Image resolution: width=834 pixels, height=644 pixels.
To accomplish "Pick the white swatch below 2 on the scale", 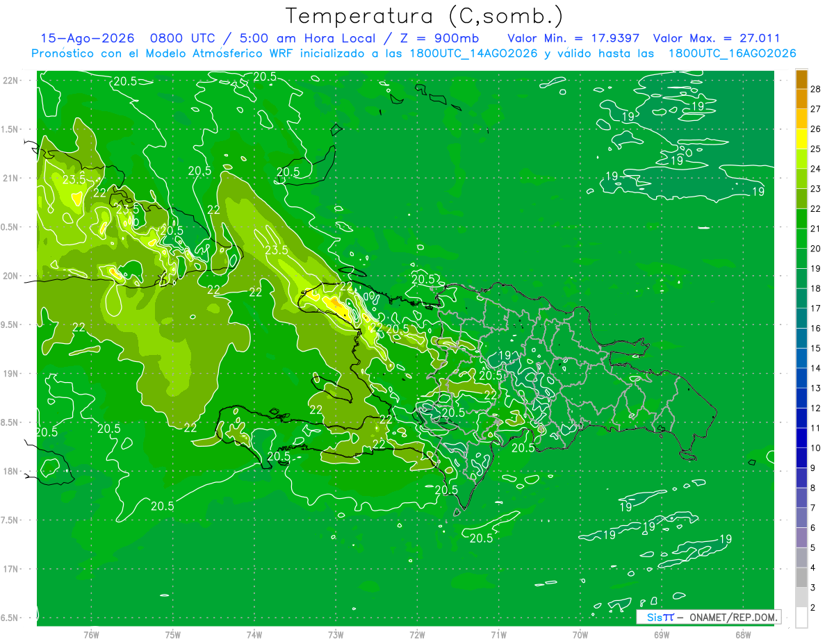I will click(801, 618).
